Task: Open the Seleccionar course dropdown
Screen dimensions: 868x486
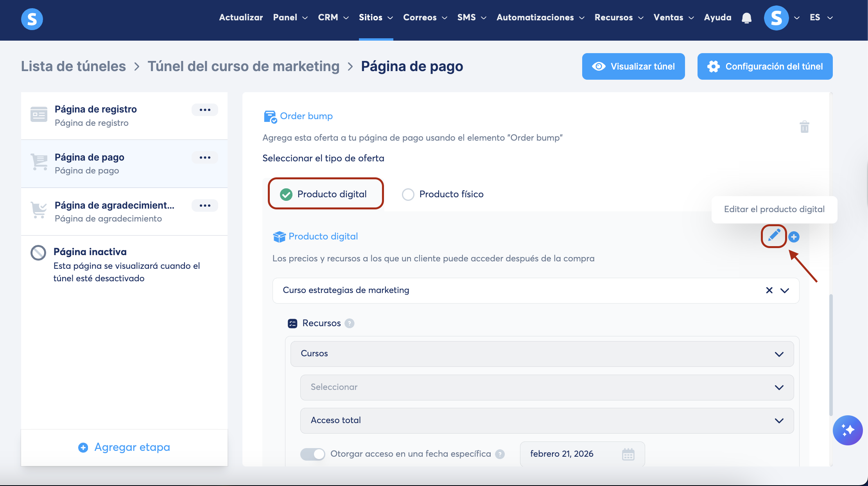Action: pyautogui.click(x=547, y=388)
